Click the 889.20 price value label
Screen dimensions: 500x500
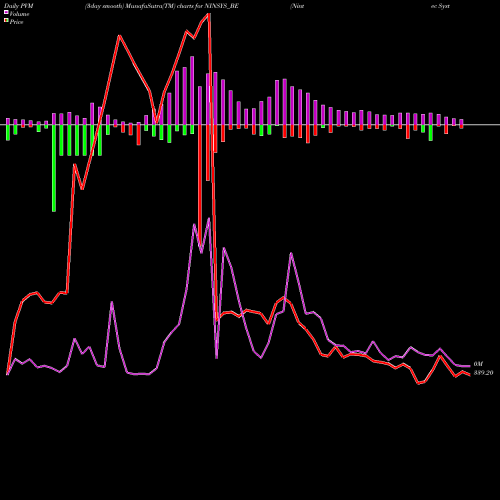483,373
